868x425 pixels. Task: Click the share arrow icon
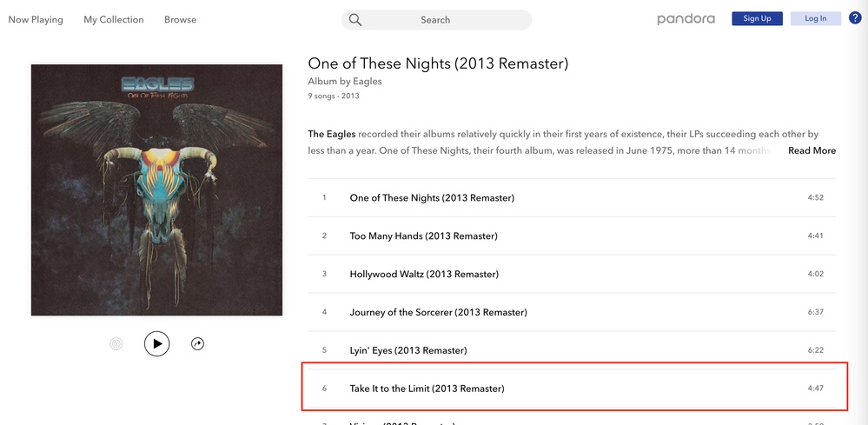(x=197, y=344)
